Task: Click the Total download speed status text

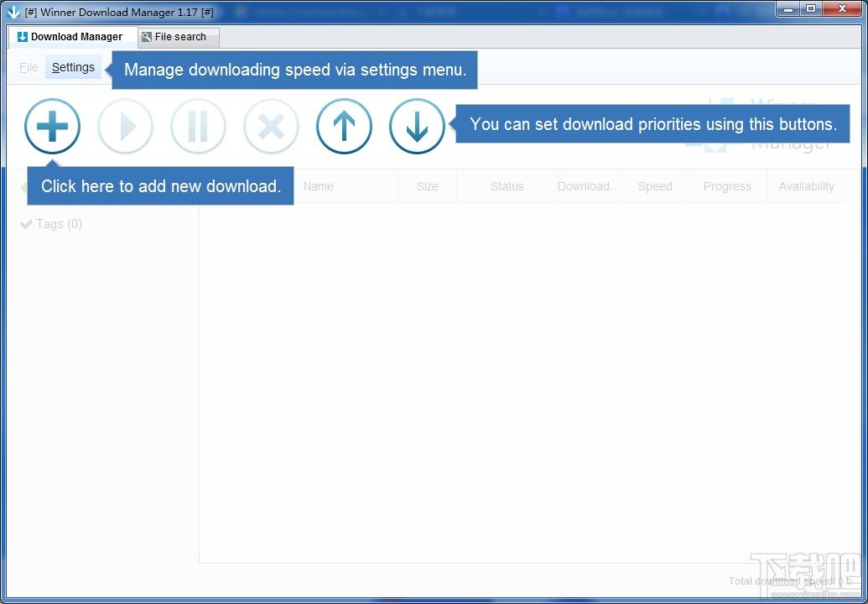Action: (x=789, y=581)
